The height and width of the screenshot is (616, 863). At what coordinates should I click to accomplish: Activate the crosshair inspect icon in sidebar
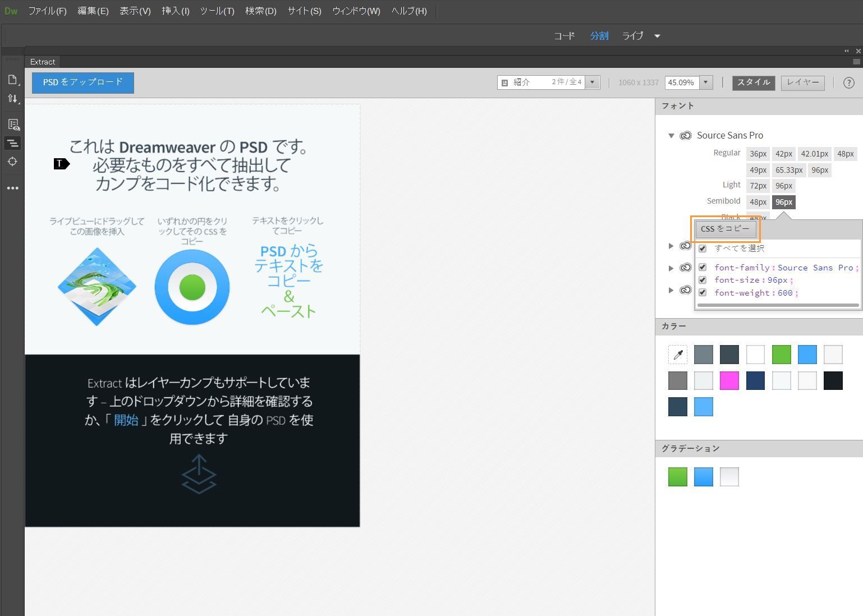coord(13,162)
